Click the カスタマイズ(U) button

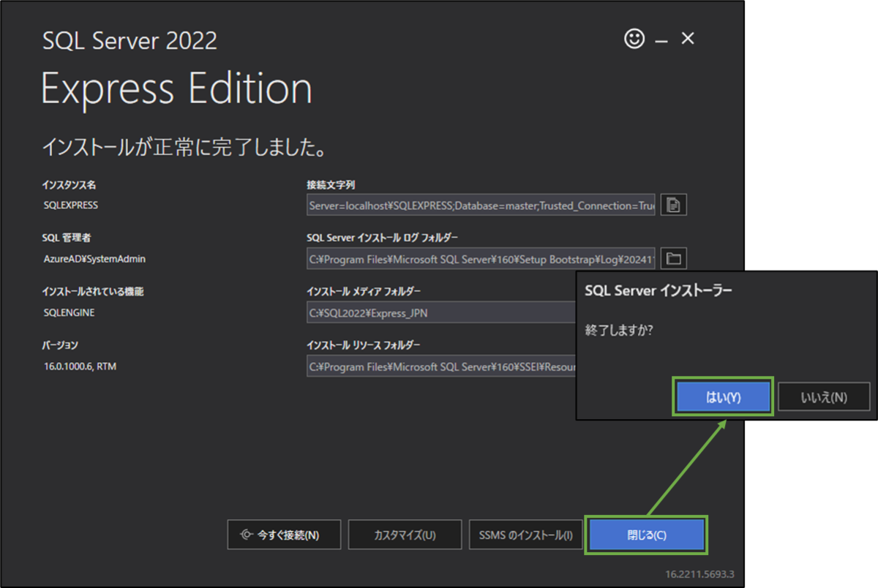(x=405, y=535)
